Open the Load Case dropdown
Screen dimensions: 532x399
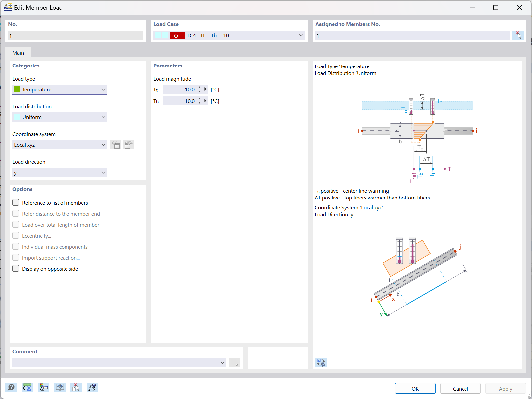tap(300, 35)
